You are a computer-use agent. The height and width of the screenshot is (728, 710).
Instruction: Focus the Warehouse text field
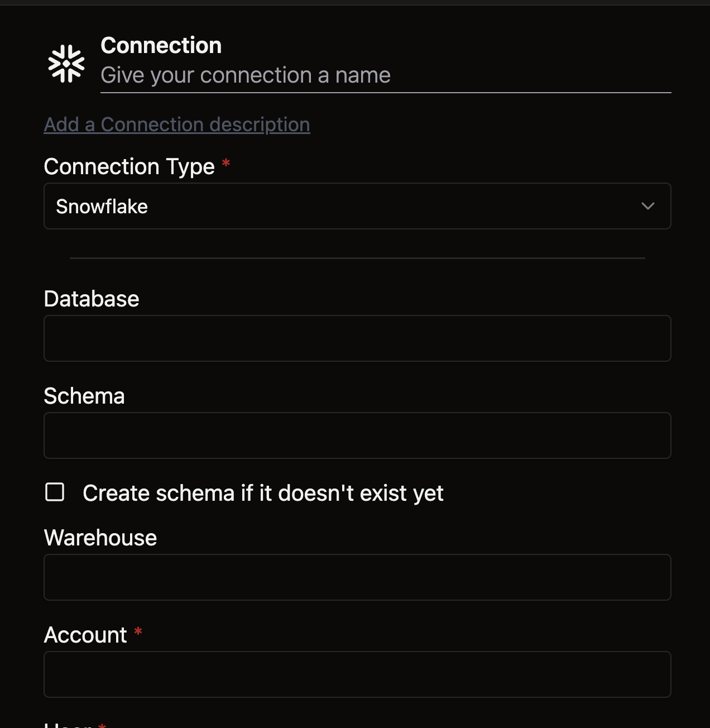[357, 577]
